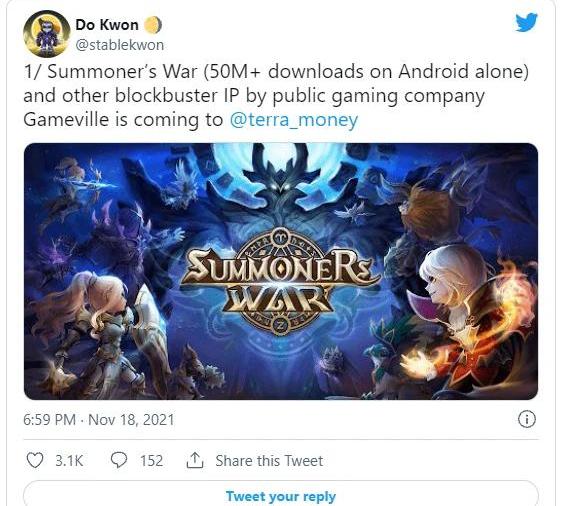Click the blonde archer character in image
Viewport: 585px width, 506px height.
point(101,328)
